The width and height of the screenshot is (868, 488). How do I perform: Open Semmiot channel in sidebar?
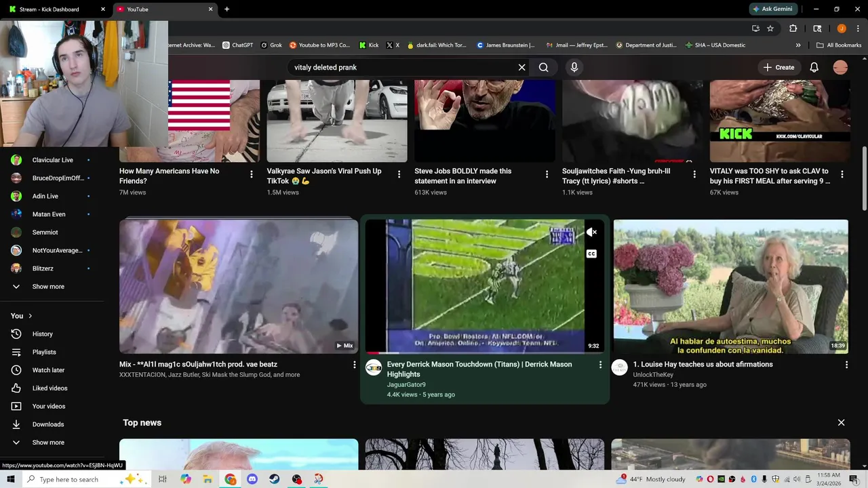[x=45, y=232]
